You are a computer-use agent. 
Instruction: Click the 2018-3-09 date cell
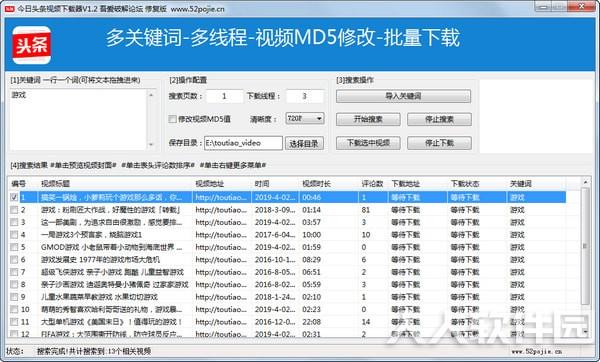(x=275, y=210)
